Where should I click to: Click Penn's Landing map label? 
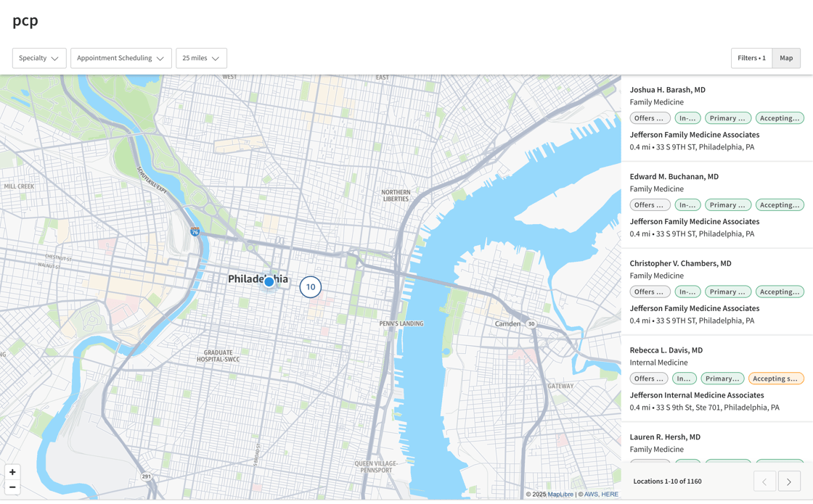(x=401, y=323)
